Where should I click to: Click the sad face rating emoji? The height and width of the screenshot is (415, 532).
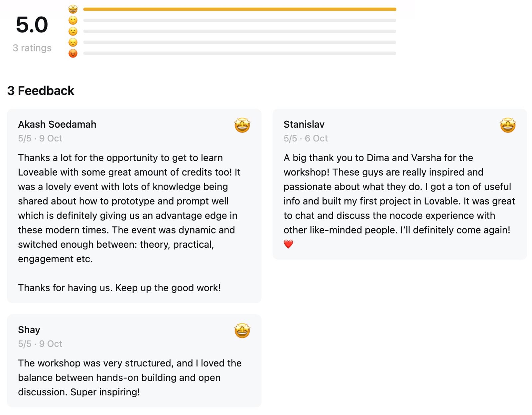point(73,42)
